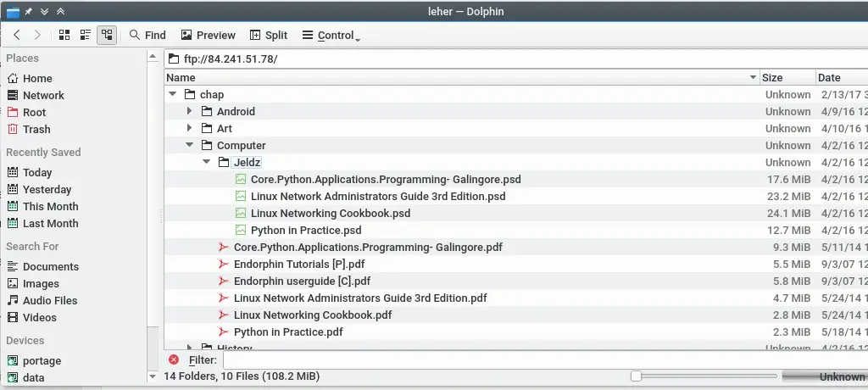Viewport: 868px width, 390px height.
Task: Open the Control menu
Action: pos(331,35)
